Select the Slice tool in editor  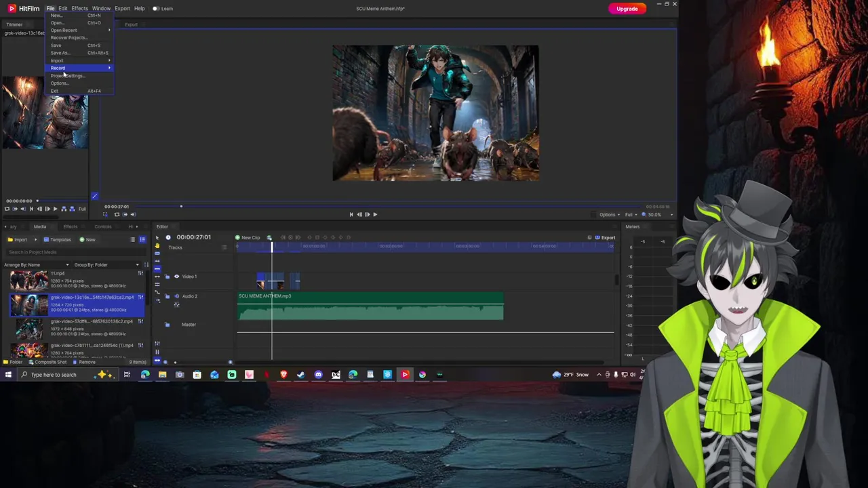pos(157,253)
